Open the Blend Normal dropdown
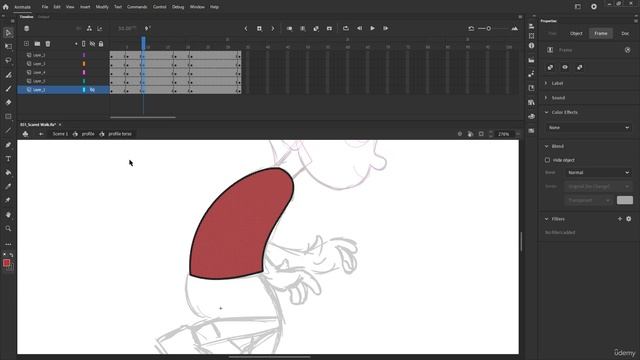Viewport: 640px width, 360px height. click(598, 173)
